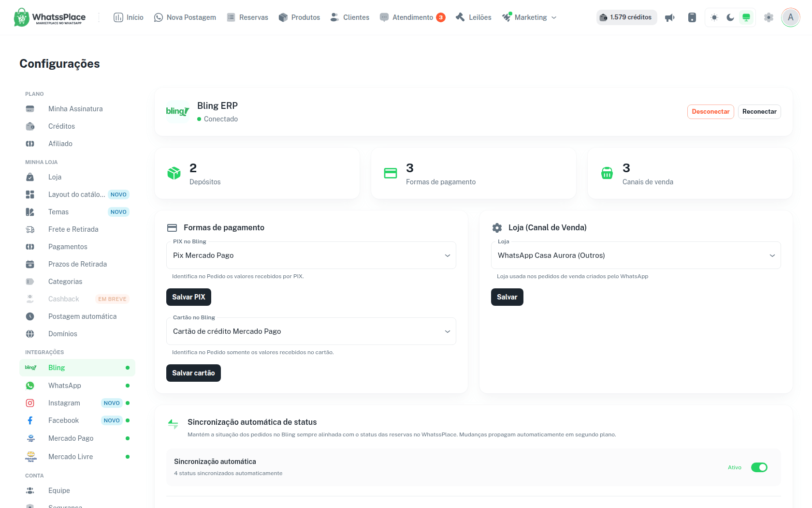Open settings gear icon in header
The height and width of the screenshot is (508, 812).
click(768, 17)
